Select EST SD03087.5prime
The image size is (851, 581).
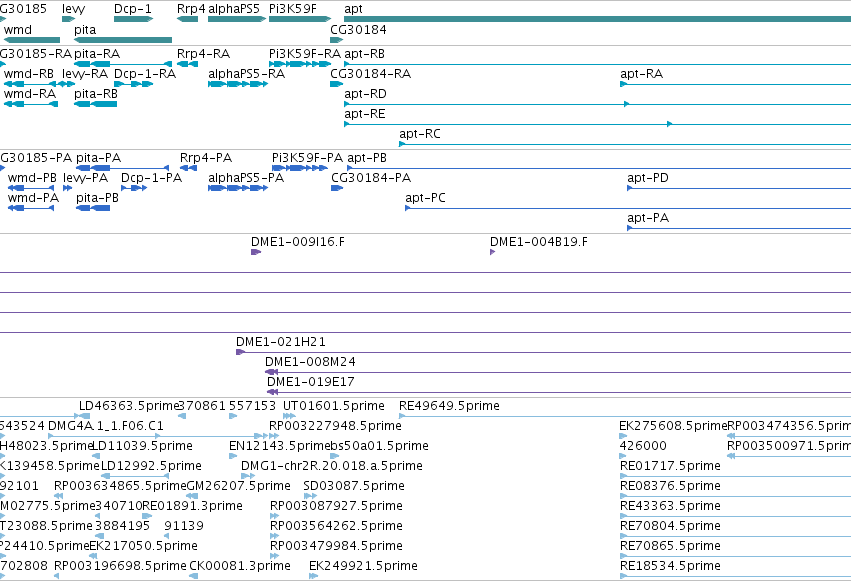pyautogui.click(x=354, y=486)
